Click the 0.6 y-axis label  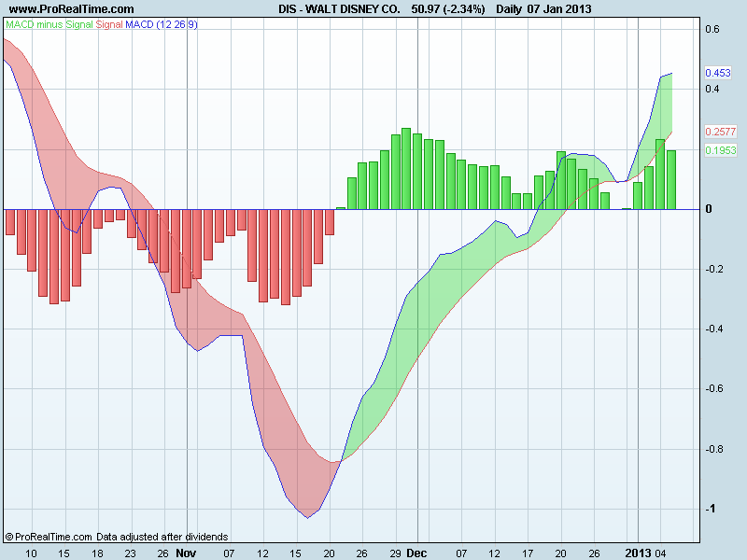pyautogui.click(x=712, y=29)
